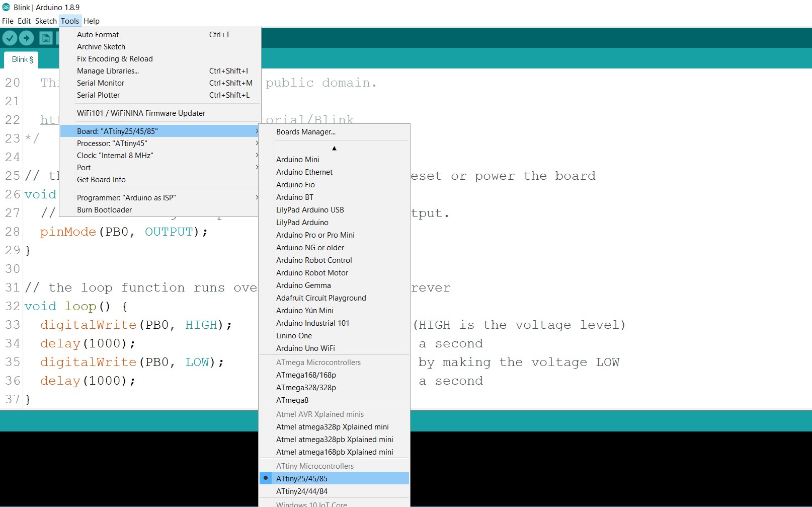812x507 pixels.
Task: Open Manage Libraries...
Action: 160,71
